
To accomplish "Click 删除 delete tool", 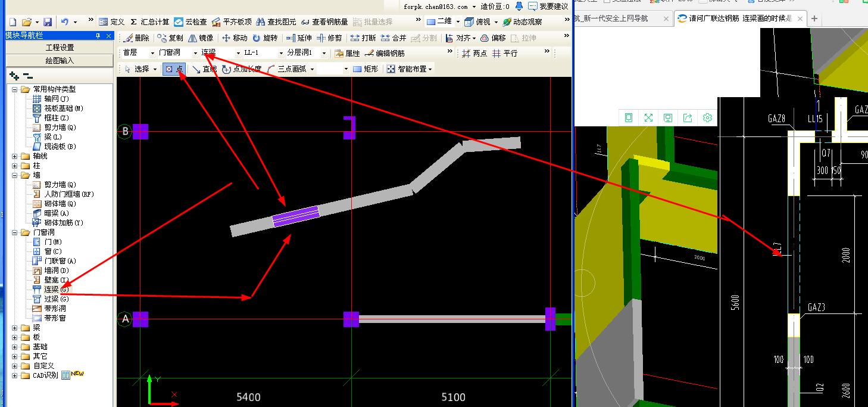I will pyautogui.click(x=136, y=38).
